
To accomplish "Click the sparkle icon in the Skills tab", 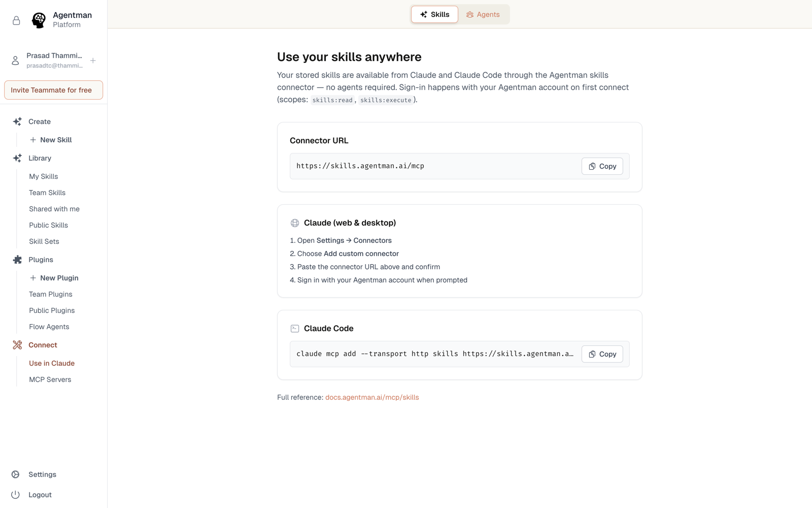I will (x=424, y=15).
